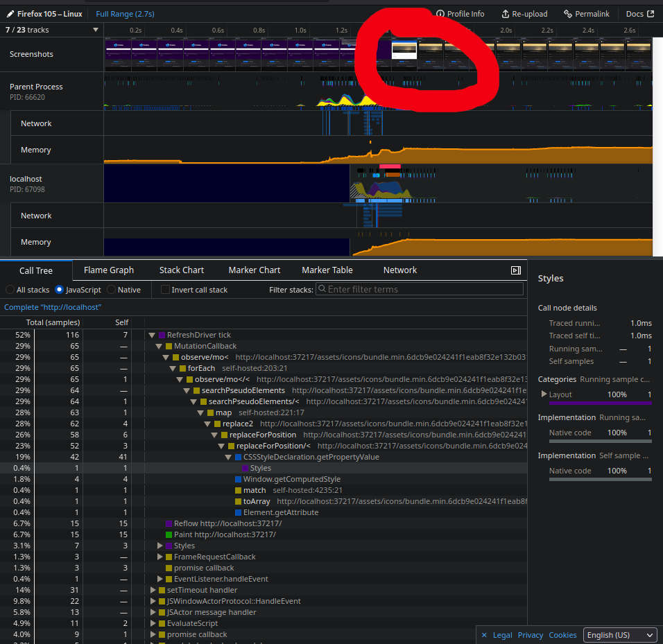Expand the setTimeout handler call tree row
The width and height of the screenshot is (663, 644).
click(x=153, y=590)
